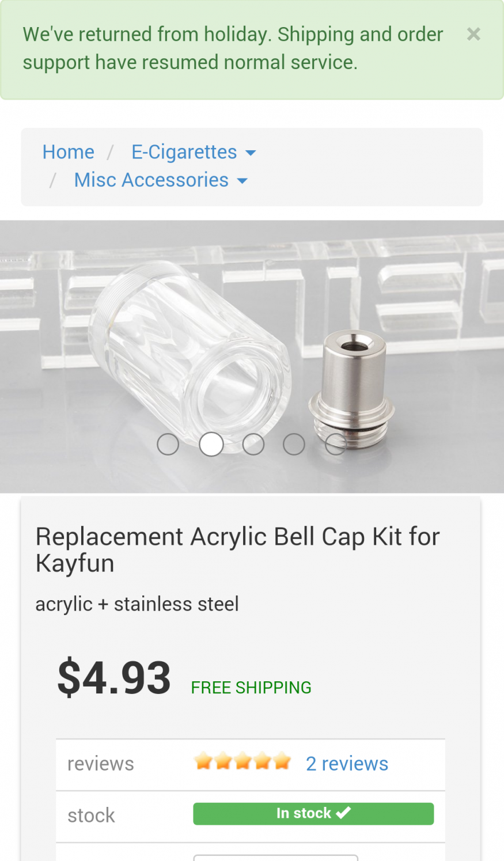Click the partially visible box below stock row

point(275,858)
